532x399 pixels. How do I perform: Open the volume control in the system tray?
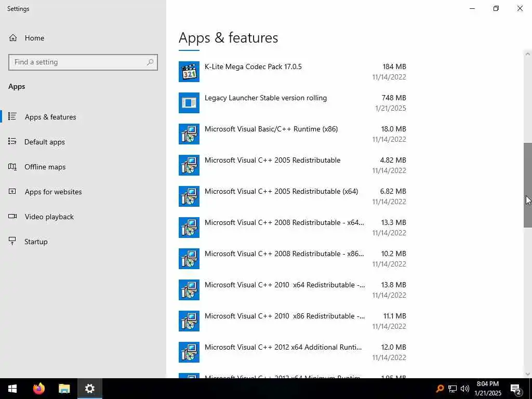[x=465, y=389]
